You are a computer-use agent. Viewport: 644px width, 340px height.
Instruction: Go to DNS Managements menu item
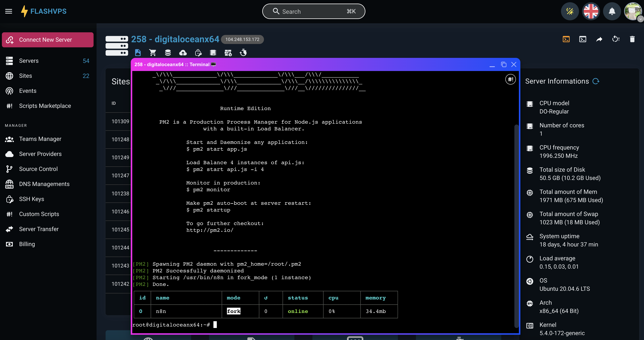[44, 184]
